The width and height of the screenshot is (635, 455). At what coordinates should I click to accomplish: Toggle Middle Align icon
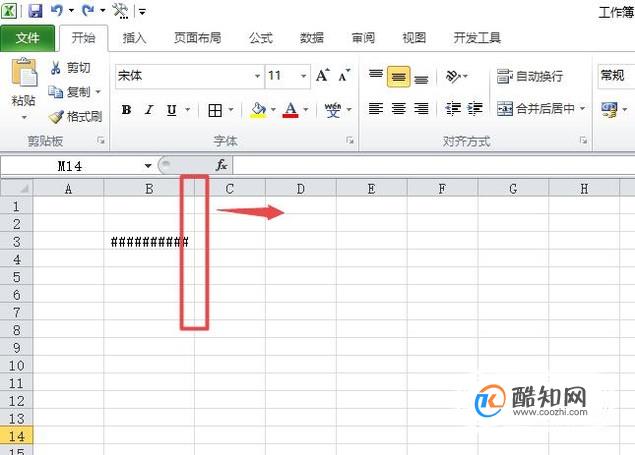tap(398, 77)
